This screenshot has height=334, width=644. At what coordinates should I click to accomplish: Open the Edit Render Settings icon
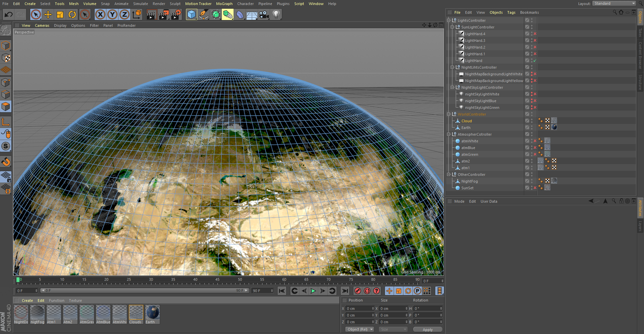(176, 14)
